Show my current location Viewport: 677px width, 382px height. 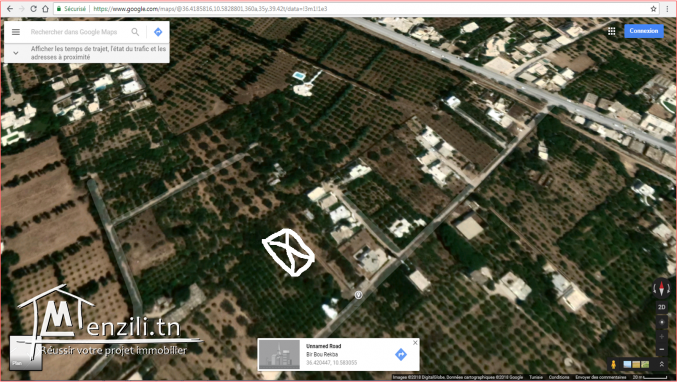pos(661,322)
